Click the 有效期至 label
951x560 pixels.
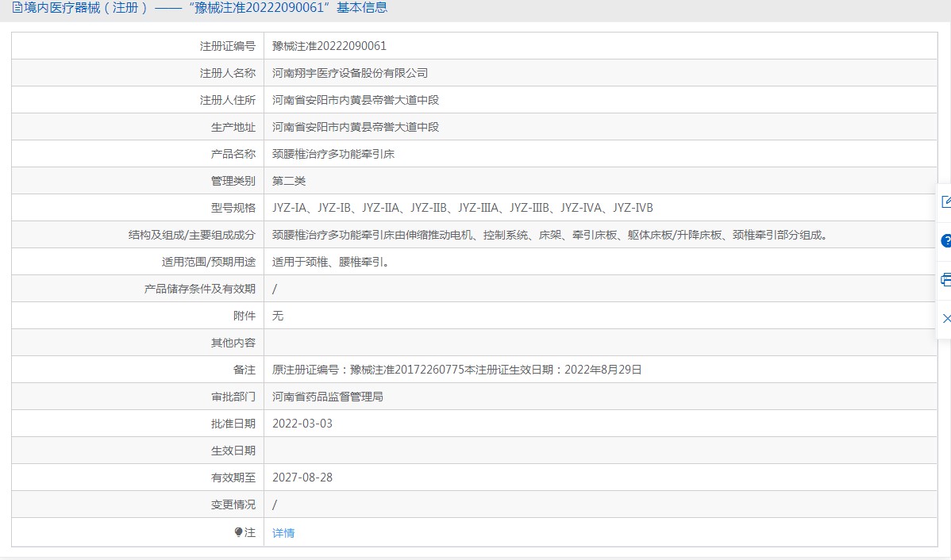point(233,478)
